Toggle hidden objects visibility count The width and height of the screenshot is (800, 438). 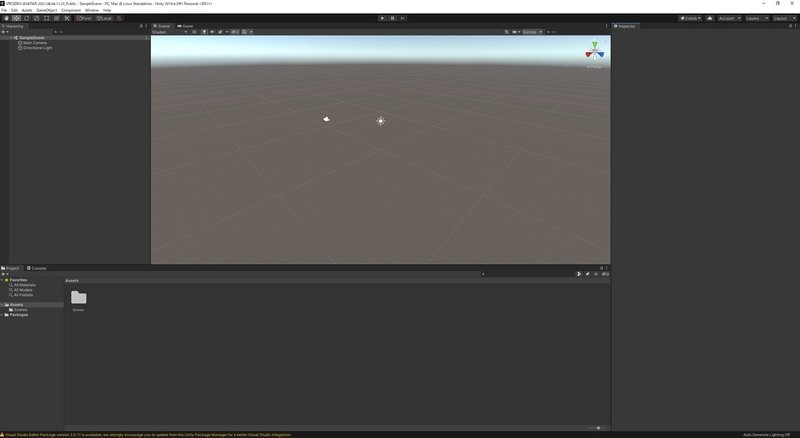[235, 32]
